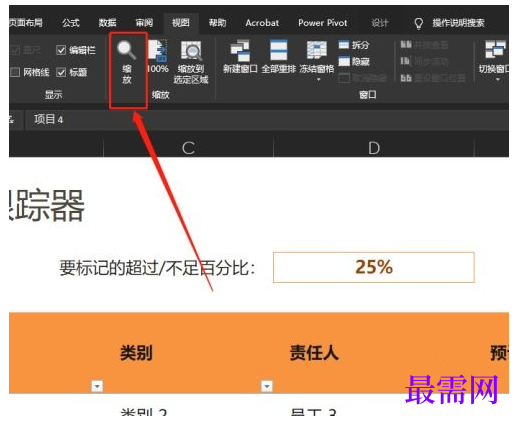Uncheck the 标题 headings checkbox

[61, 72]
